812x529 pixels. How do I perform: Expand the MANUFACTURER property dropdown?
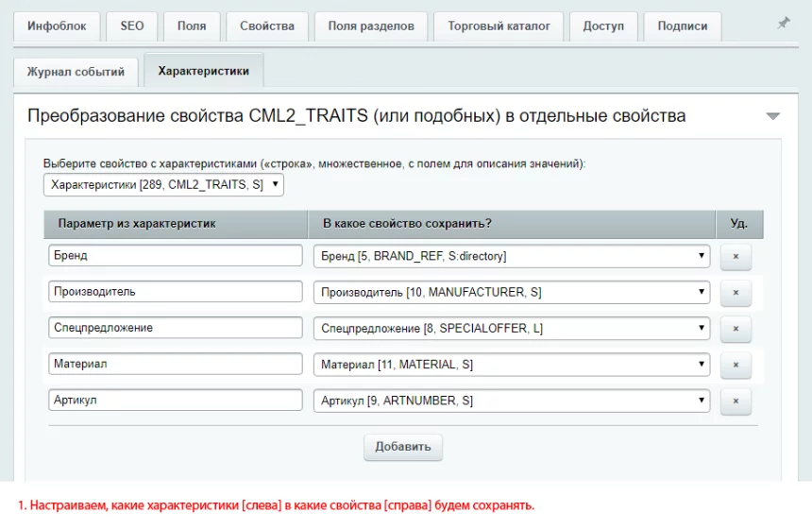pos(511,293)
